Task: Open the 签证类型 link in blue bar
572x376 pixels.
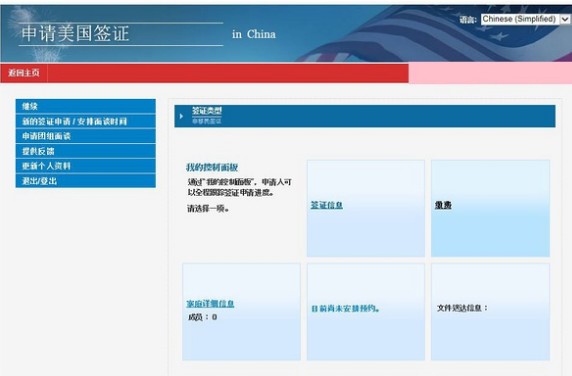Action: (x=207, y=111)
